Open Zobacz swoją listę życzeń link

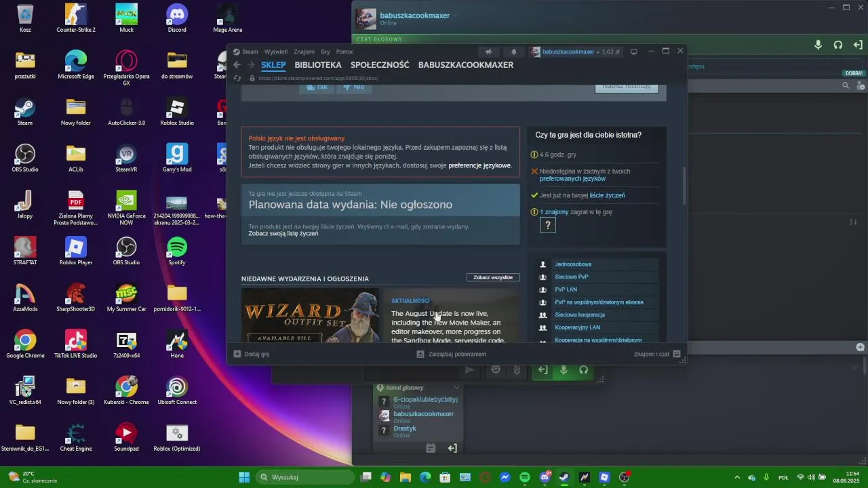[x=283, y=233]
